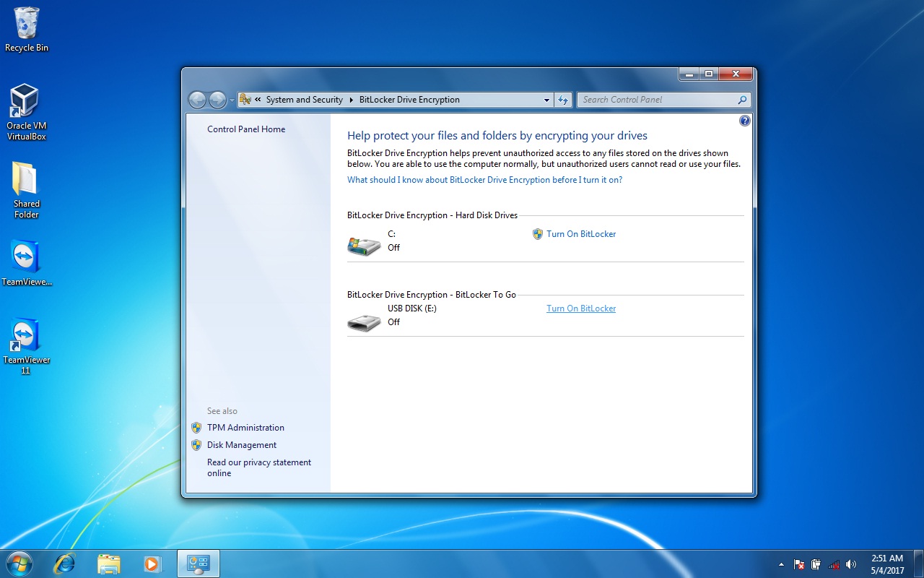Turn On BitLocker for drive C:
This screenshot has height=578, width=924.
pyautogui.click(x=581, y=234)
